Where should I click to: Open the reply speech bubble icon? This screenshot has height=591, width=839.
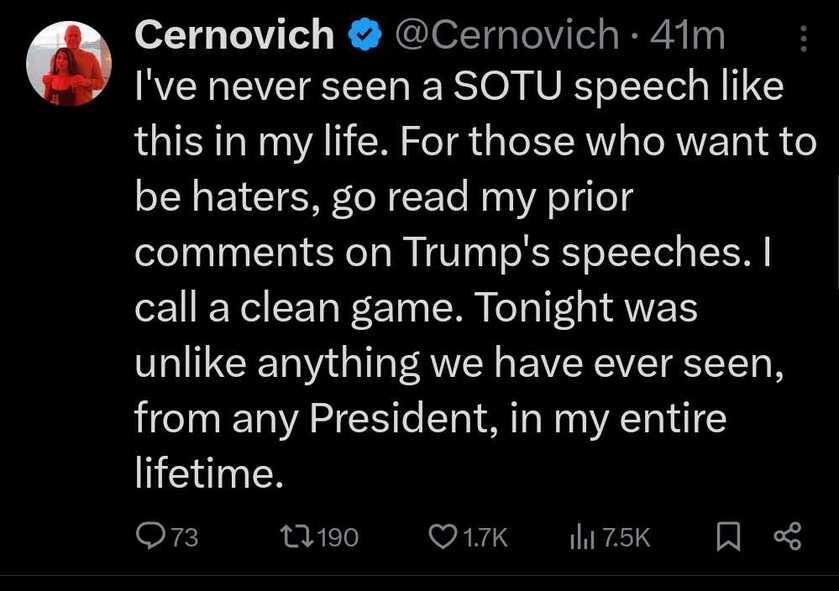149,537
